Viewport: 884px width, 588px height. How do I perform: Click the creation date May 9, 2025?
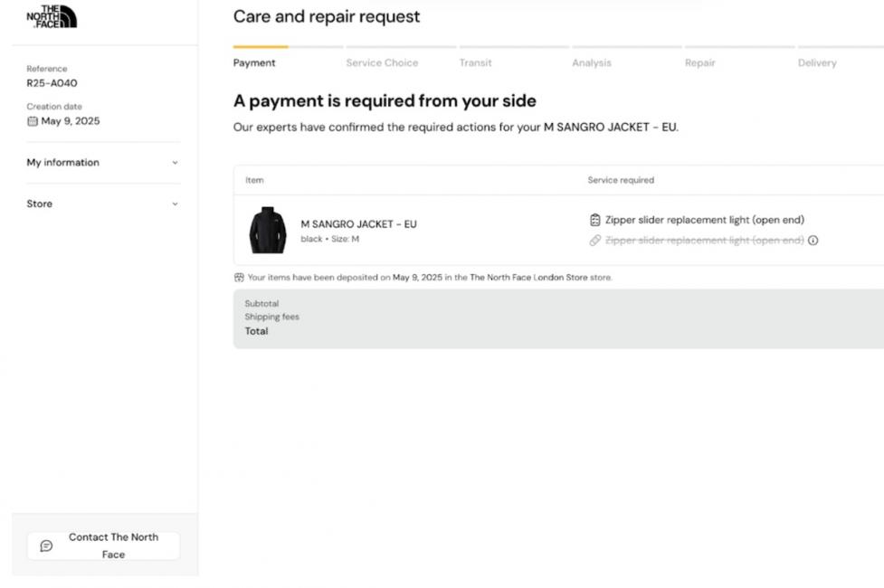click(71, 121)
